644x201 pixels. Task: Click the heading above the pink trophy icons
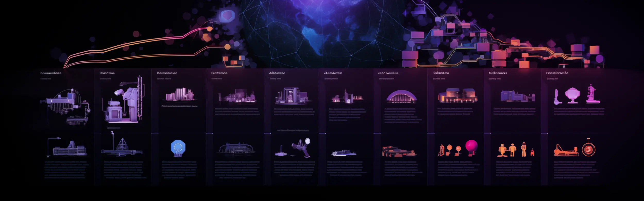tap(557, 73)
